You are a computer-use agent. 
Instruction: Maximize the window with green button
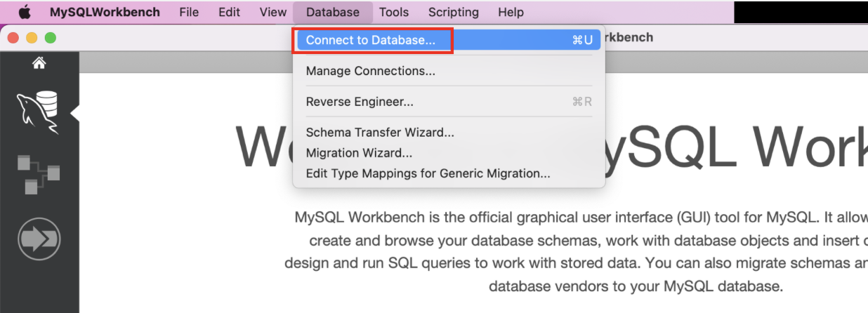click(x=50, y=38)
